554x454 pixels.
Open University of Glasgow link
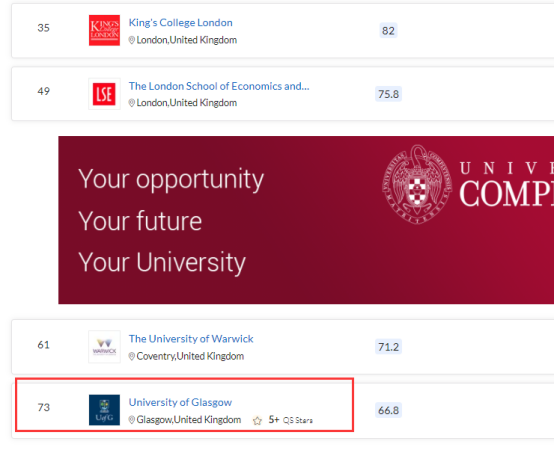180,402
